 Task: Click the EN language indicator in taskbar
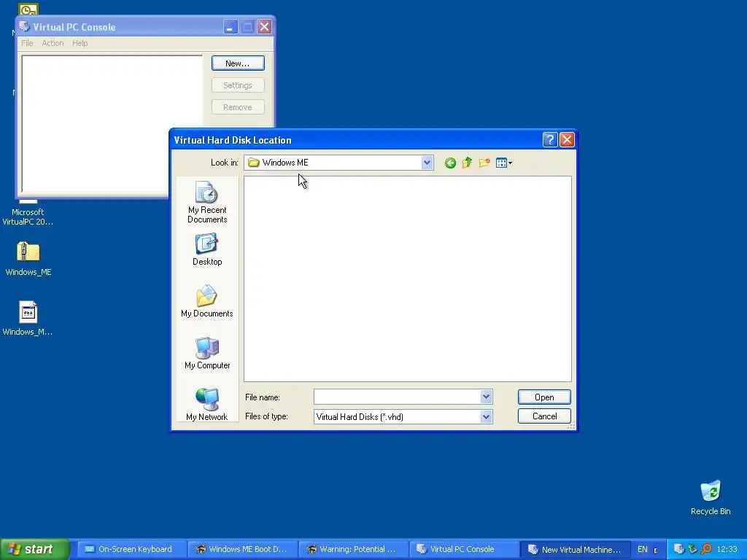[x=642, y=549]
